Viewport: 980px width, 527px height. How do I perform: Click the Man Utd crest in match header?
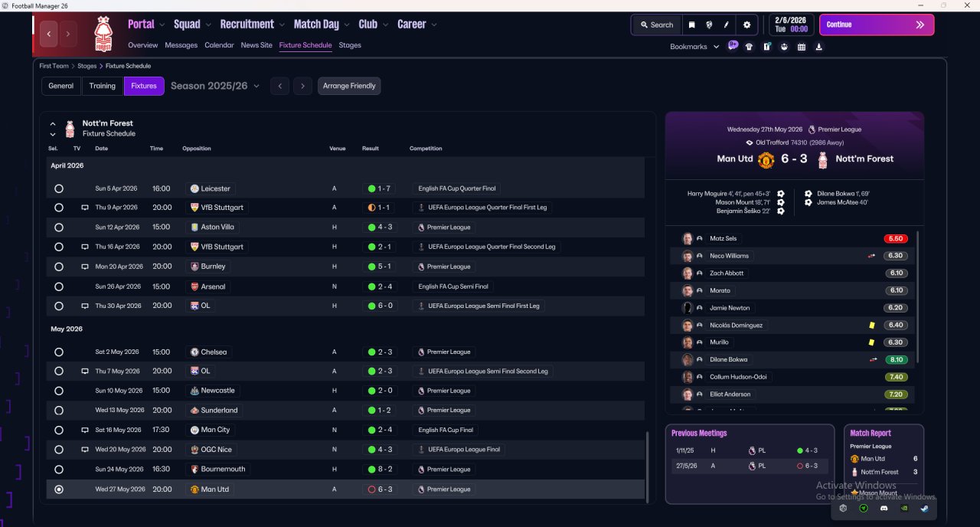(766, 159)
